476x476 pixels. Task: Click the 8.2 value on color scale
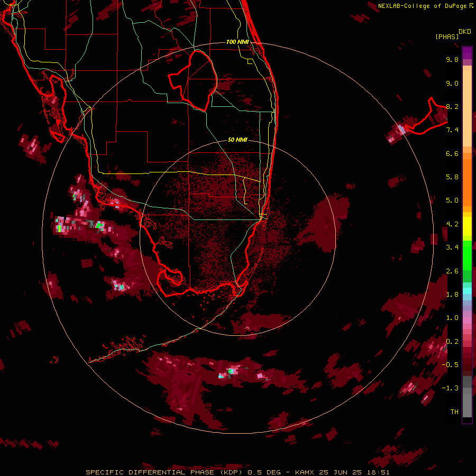coord(452,106)
